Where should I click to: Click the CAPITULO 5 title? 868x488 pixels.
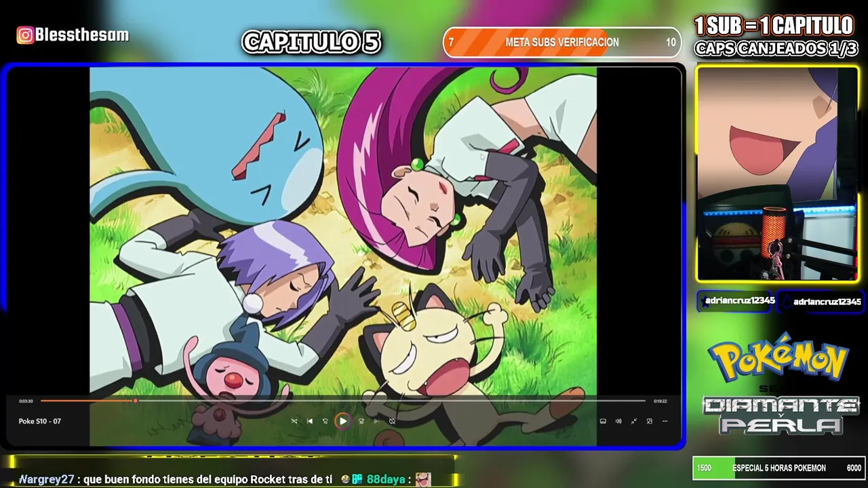tap(311, 42)
